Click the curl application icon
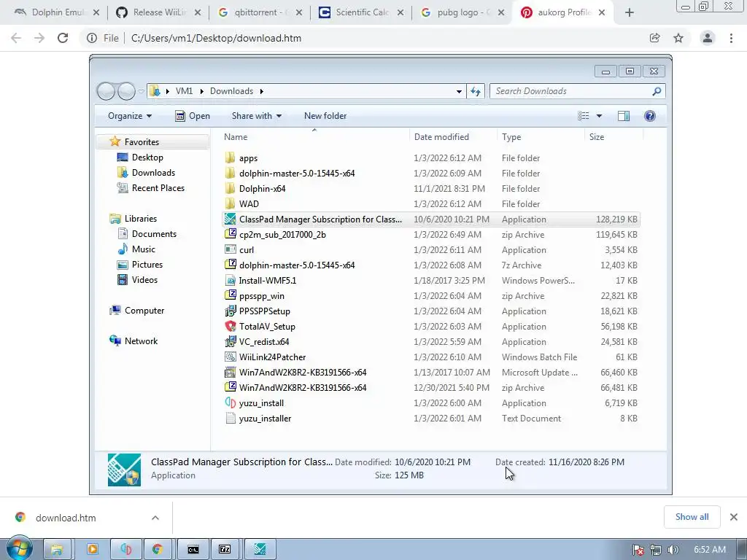 point(230,249)
